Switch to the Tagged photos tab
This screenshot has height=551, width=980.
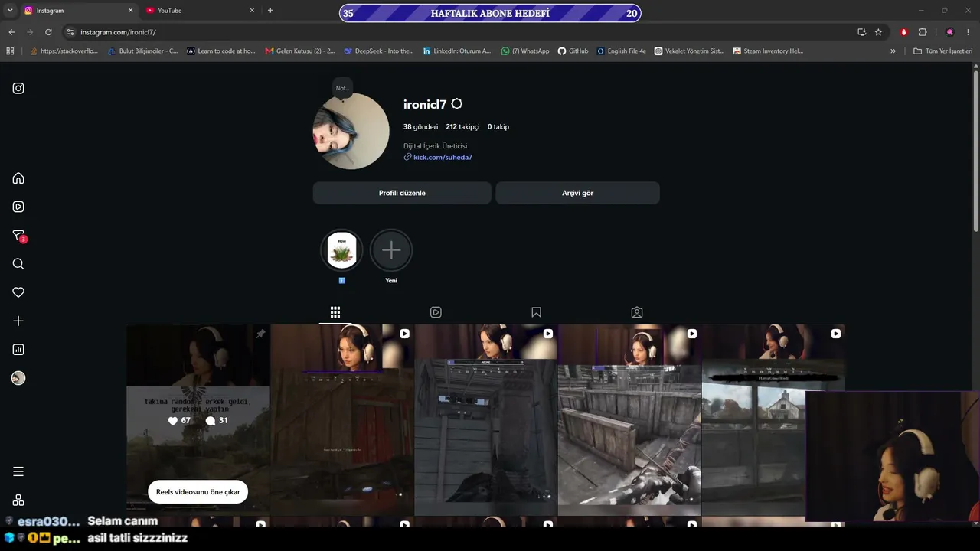637,312
